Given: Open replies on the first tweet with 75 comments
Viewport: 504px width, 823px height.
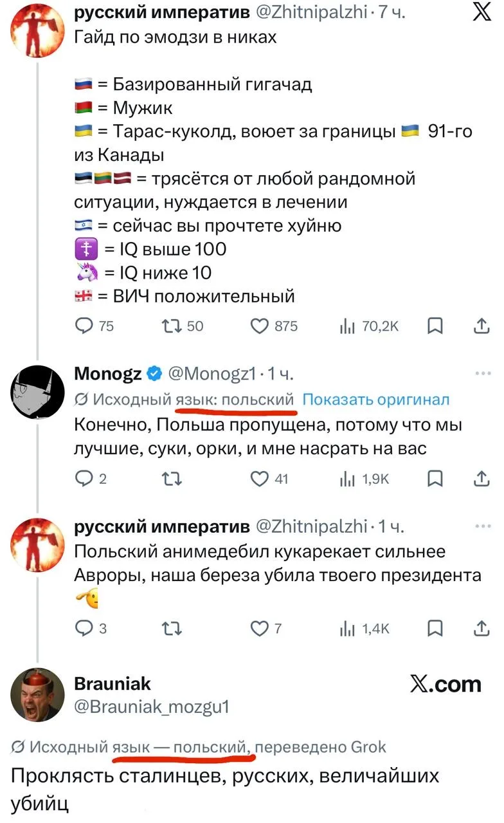Looking at the screenshot, I should click(x=94, y=326).
